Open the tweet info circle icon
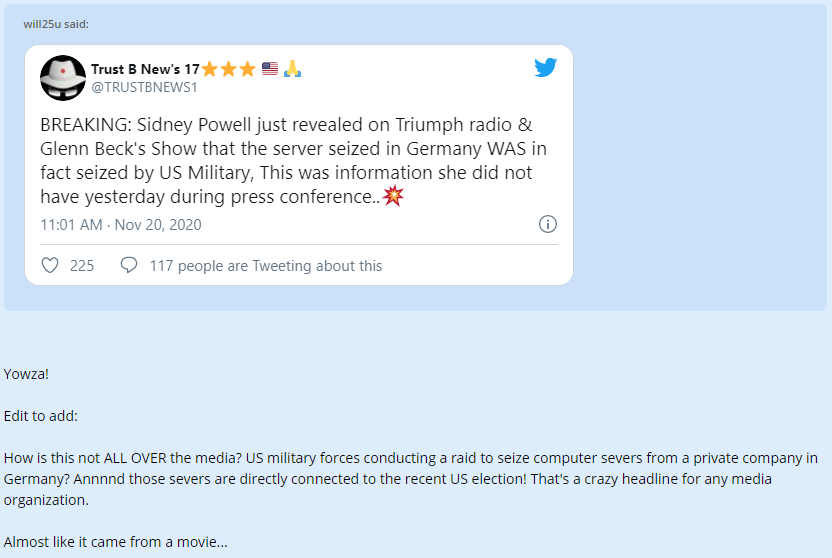832x558 pixels. click(x=547, y=224)
